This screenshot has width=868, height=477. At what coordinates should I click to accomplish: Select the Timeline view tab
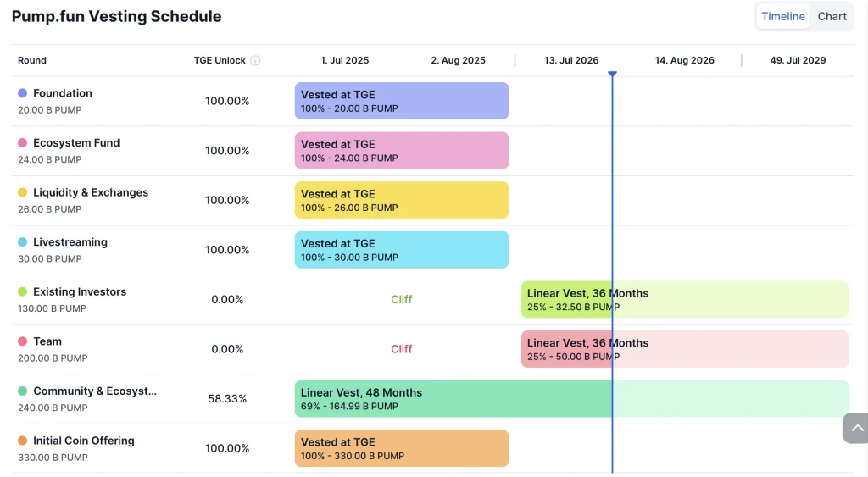pos(782,17)
